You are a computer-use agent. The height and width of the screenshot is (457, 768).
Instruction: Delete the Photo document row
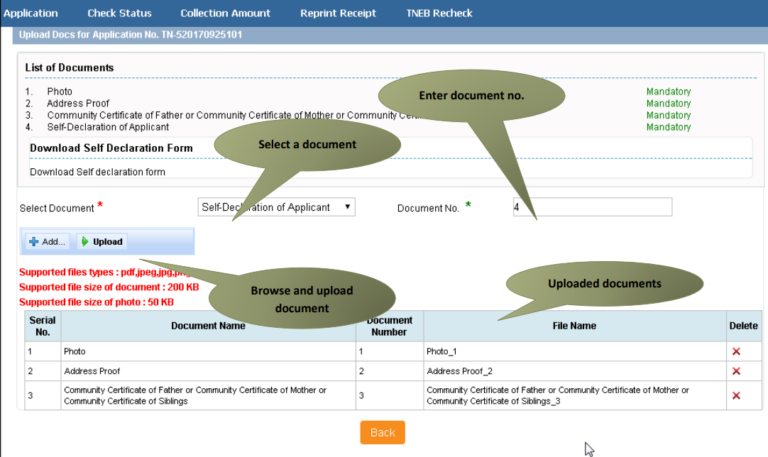click(736, 352)
